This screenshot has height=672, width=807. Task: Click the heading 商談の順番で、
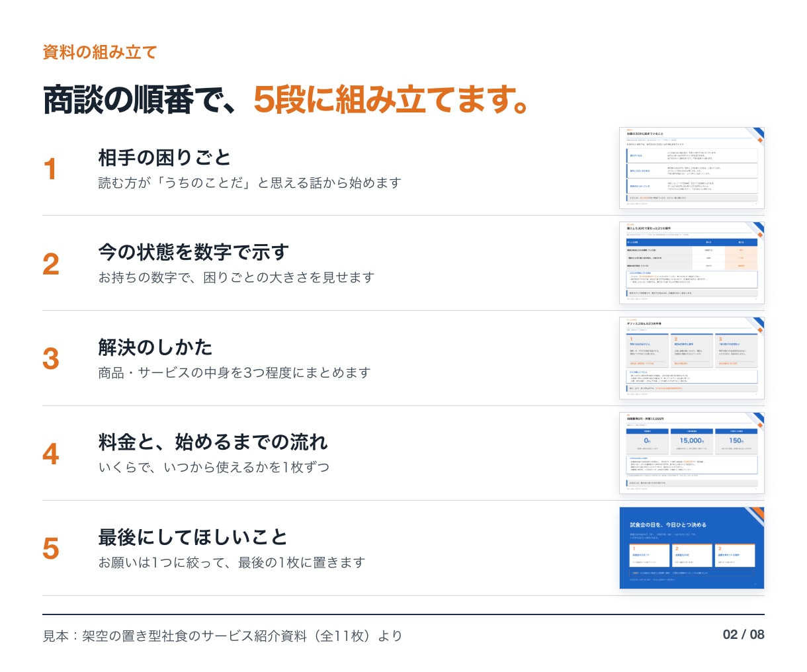click(140, 100)
